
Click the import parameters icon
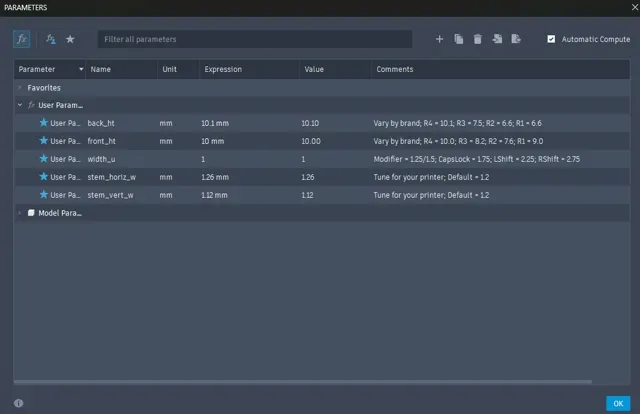497,39
